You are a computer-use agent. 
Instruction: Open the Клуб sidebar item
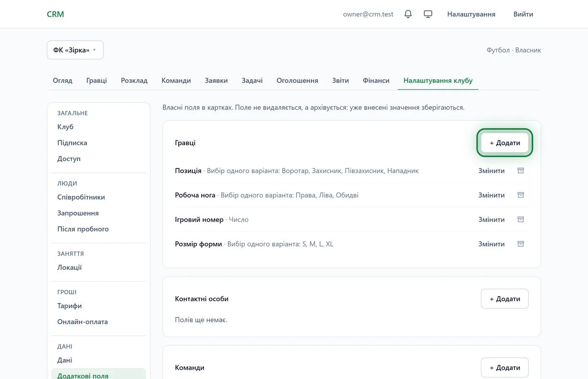pyautogui.click(x=99, y=127)
